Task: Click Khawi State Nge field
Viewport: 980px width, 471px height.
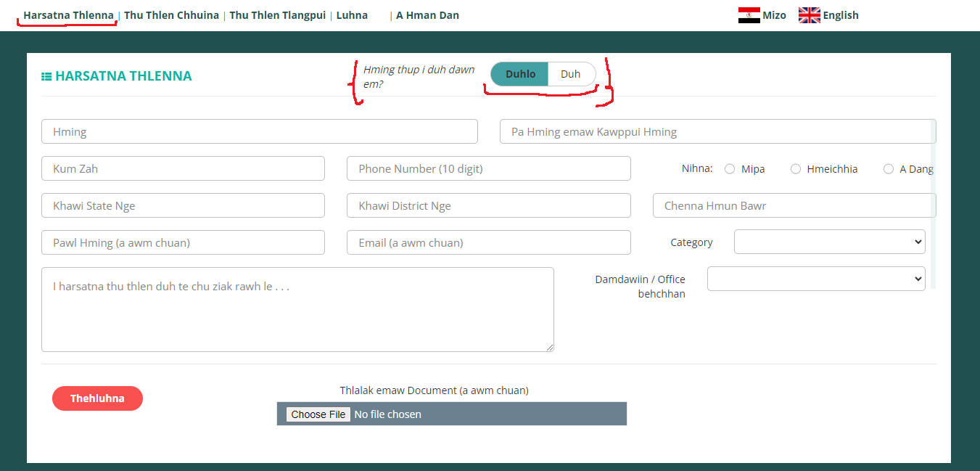Action: click(183, 205)
